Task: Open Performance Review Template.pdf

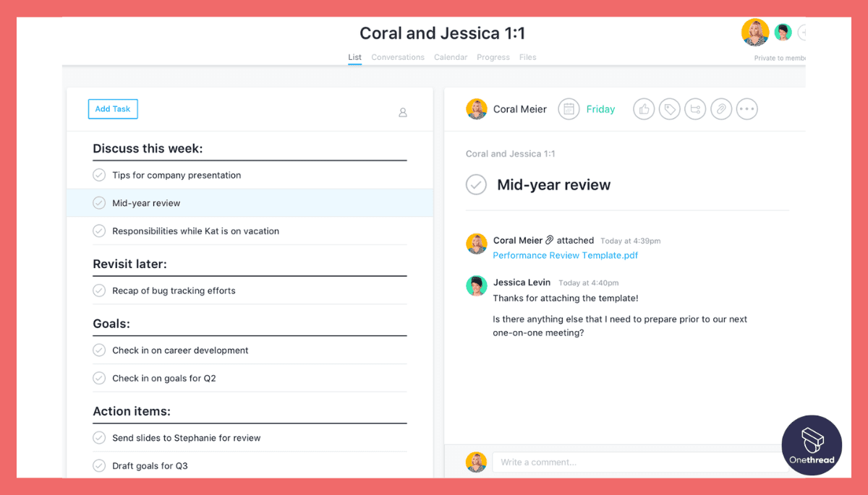Action: tap(565, 255)
